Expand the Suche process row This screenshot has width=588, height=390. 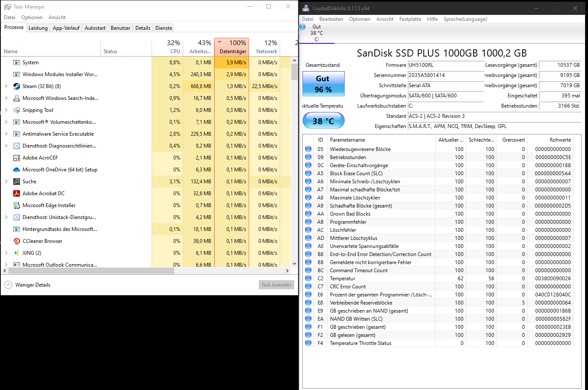(x=6, y=182)
